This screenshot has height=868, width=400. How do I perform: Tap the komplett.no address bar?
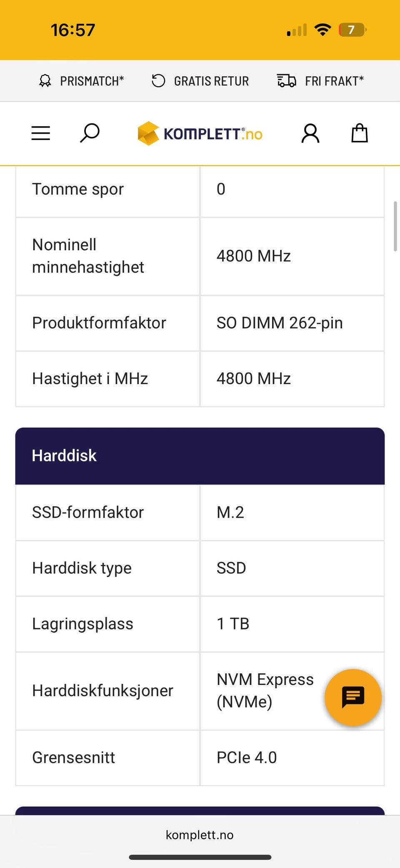[x=200, y=835]
